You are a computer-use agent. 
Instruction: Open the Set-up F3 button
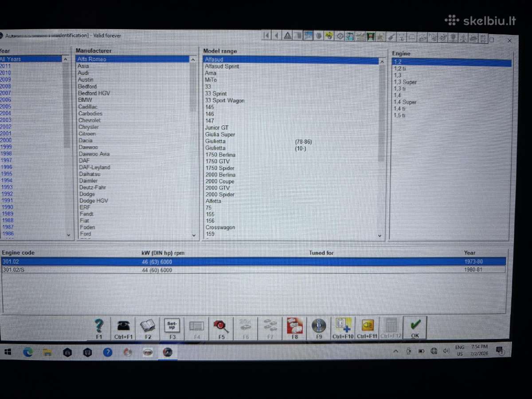point(172,328)
